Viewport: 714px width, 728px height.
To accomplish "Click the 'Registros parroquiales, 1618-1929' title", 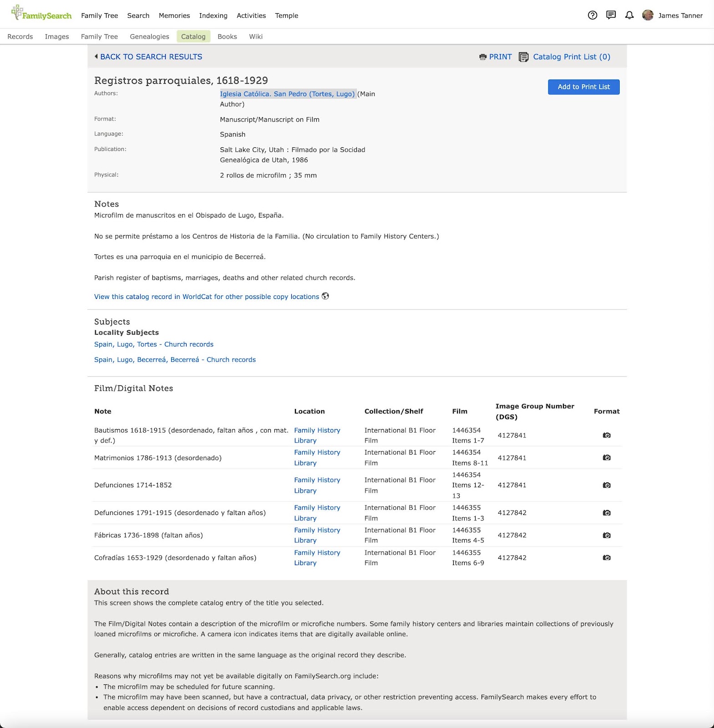I will click(181, 81).
